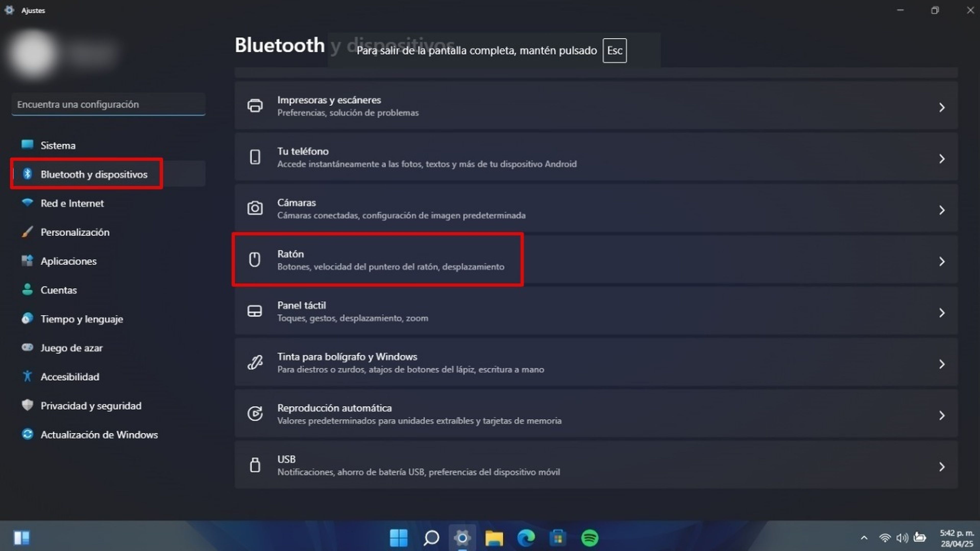Viewport: 980px width, 551px height.
Task: Click the mouse icon beside Ratón
Action: (254, 260)
